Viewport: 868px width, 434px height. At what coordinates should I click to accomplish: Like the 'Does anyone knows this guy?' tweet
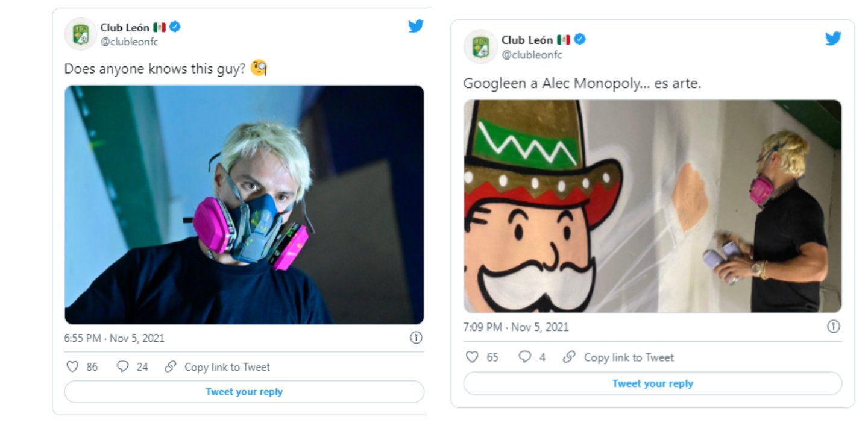[72, 366]
